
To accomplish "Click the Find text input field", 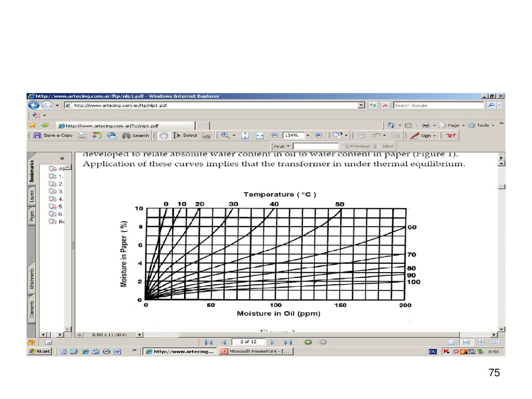I will [x=316, y=146].
